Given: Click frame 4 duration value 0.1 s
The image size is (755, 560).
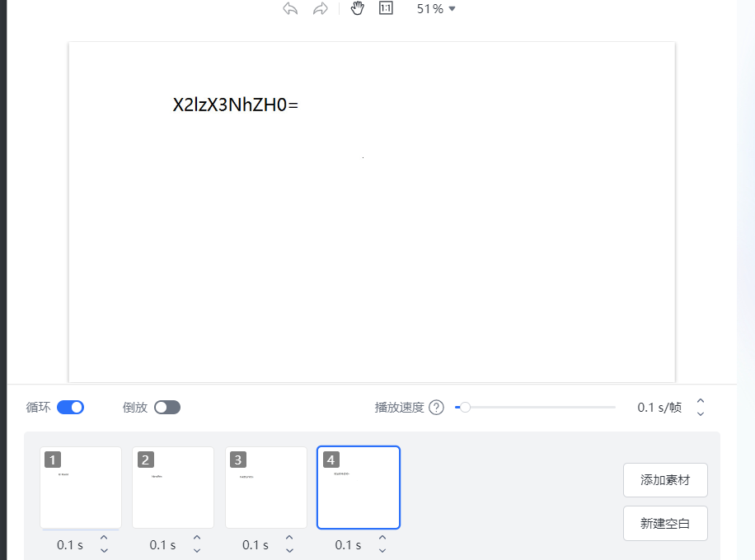Looking at the screenshot, I should coord(348,545).
